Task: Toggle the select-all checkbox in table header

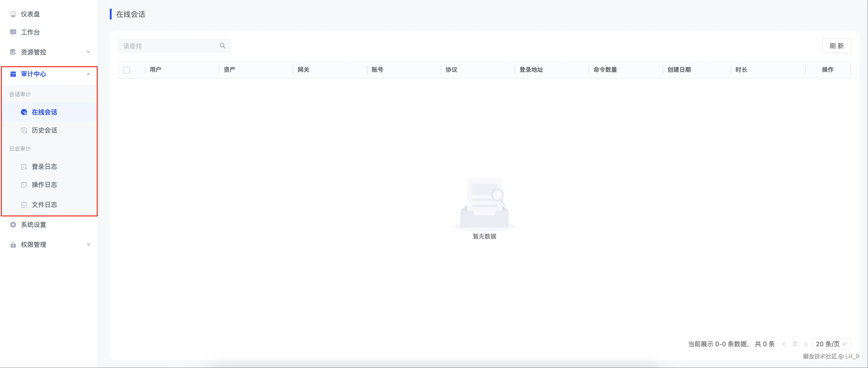Action: point(126,70)
